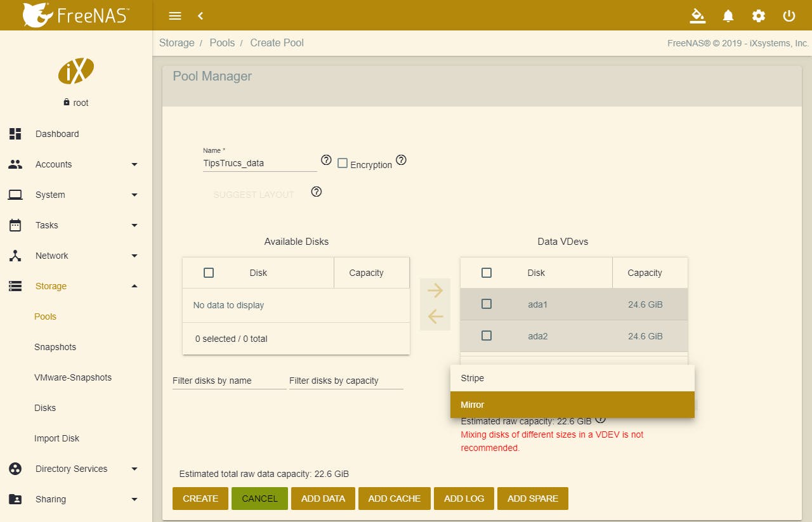Click the Network nodes icon

(15, 256)
